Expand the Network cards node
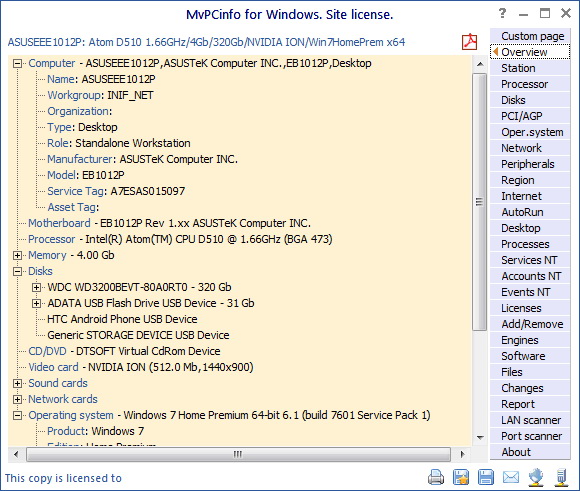 pyautogui.click(x=17, y=399)
